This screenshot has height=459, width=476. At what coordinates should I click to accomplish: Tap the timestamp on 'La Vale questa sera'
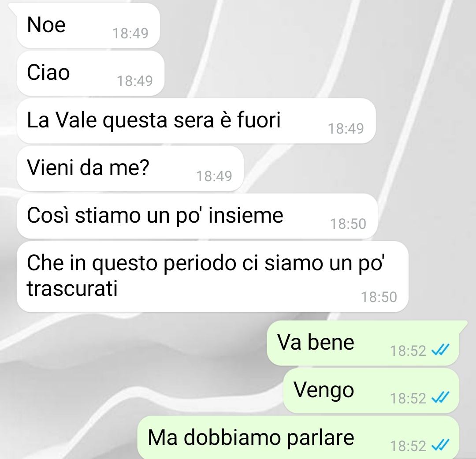(346, 128)
